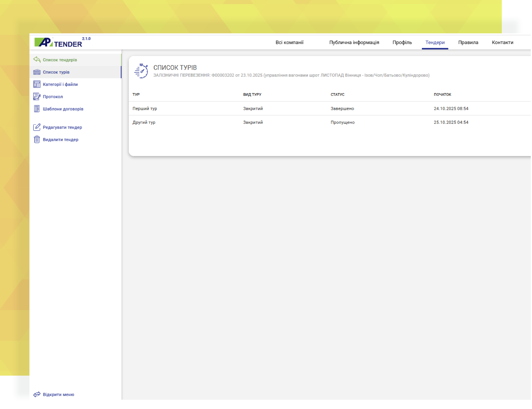Image resolution: width=532 pixels, height=409 pixels.
Task: Click the Шаблони договорів icon
Action: coord(37,109)
